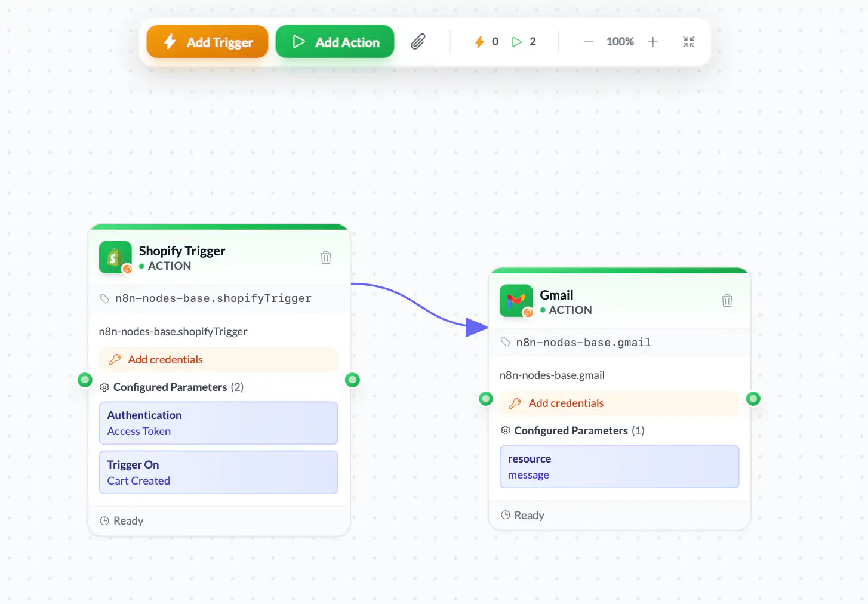
Task: Click the collapse view icon in the toolbar
Action: (x=688, y=42)
